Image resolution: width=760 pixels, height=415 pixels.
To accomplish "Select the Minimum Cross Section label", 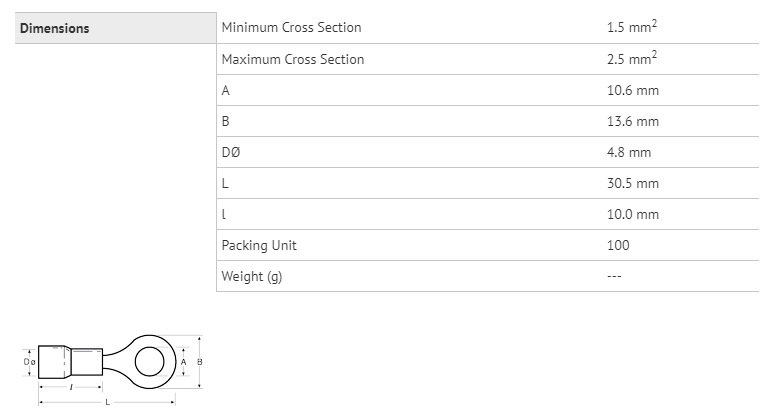I will point(291,28).
